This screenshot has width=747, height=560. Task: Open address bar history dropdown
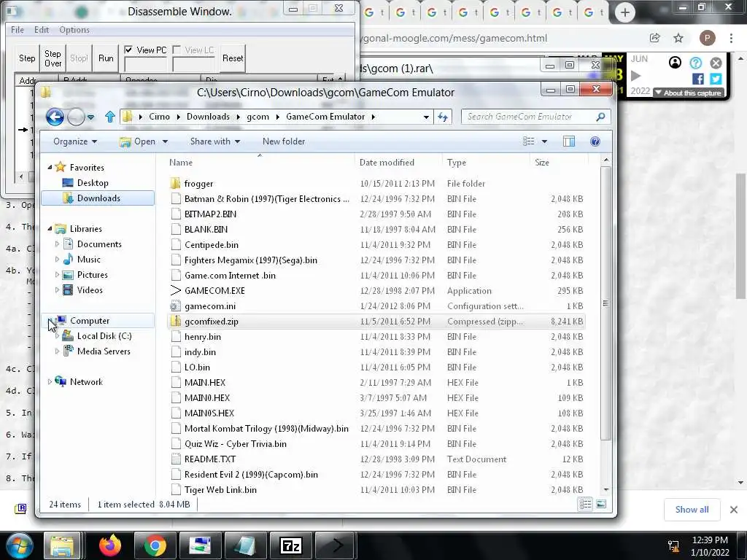point(426,117)
